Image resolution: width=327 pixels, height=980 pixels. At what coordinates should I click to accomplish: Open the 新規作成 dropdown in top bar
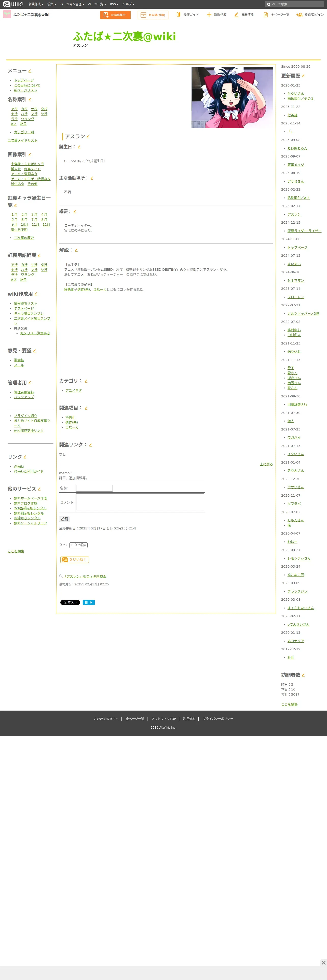(x=36, y=4)
